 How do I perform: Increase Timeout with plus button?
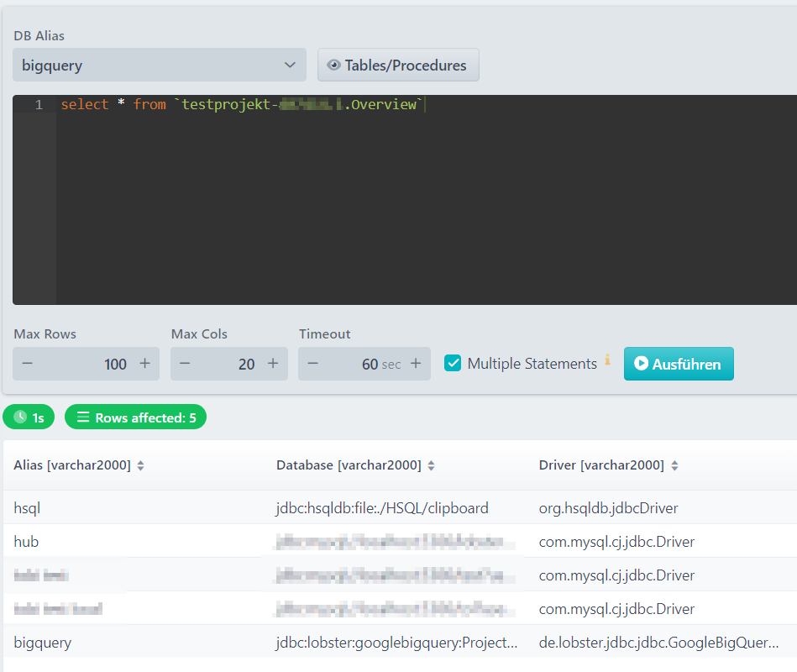coord(416,364)
